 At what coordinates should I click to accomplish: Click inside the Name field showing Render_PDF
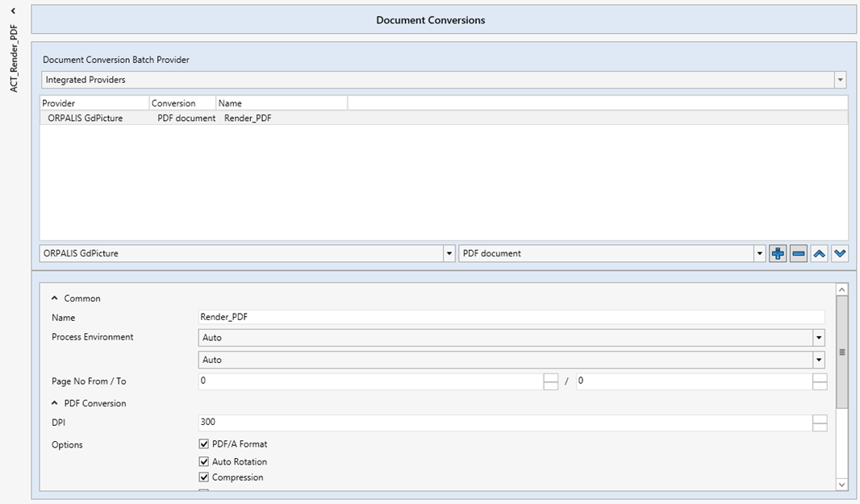click(323, 316)
